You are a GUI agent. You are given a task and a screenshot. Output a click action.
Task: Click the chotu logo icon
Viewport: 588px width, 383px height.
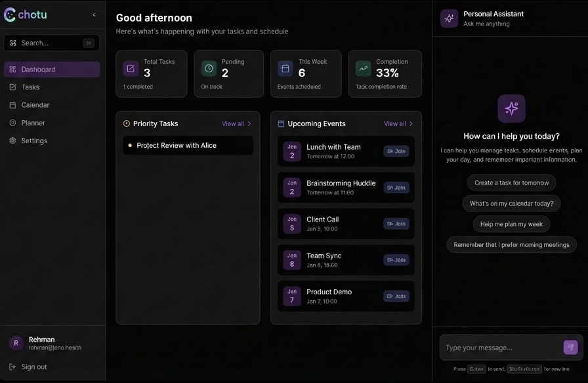[10, 14]
